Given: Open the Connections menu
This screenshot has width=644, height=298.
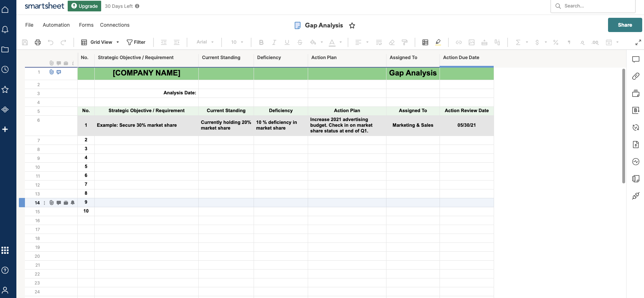Looking at the screenshot, I should (115, 25).
